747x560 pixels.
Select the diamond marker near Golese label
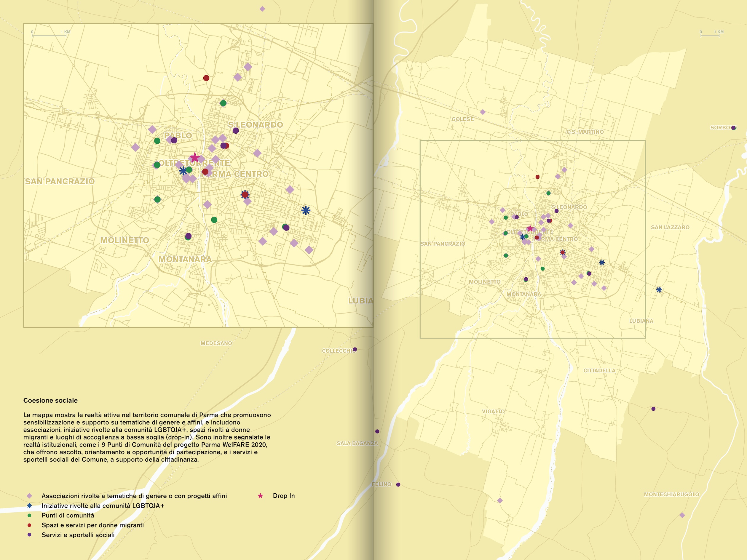483,112
